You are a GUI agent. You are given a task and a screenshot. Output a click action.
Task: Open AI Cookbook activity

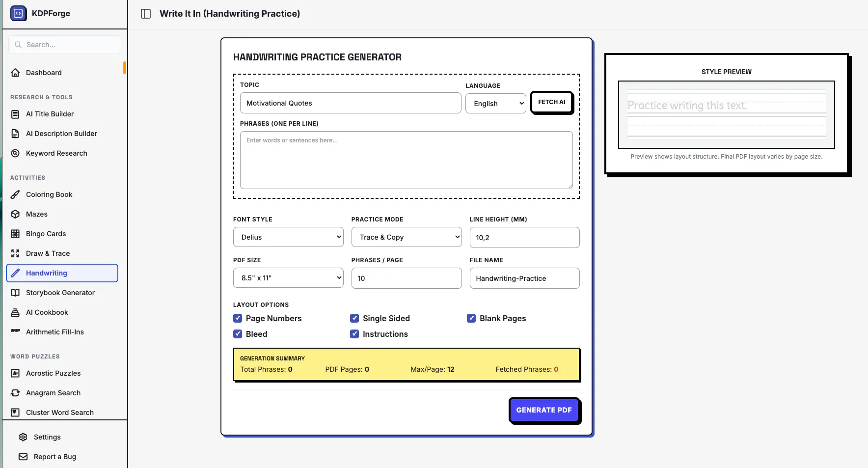(x=62, y=312)
